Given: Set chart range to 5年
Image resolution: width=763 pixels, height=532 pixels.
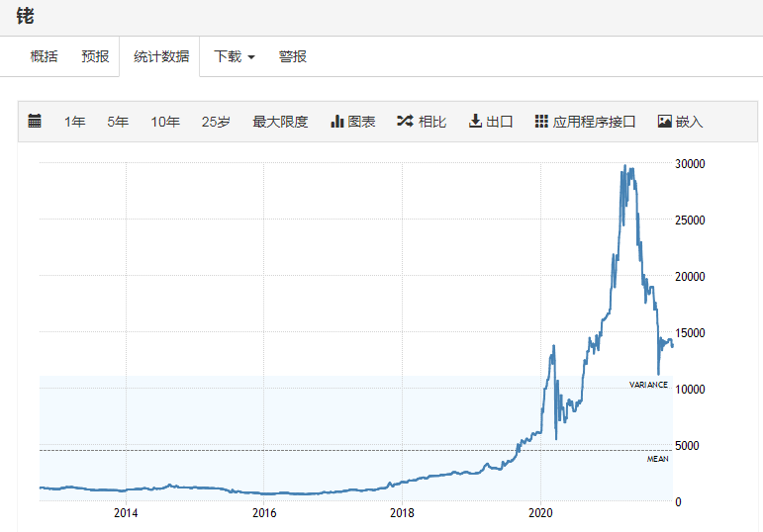Looking at the screenshot, I should [x=118, y=123].
